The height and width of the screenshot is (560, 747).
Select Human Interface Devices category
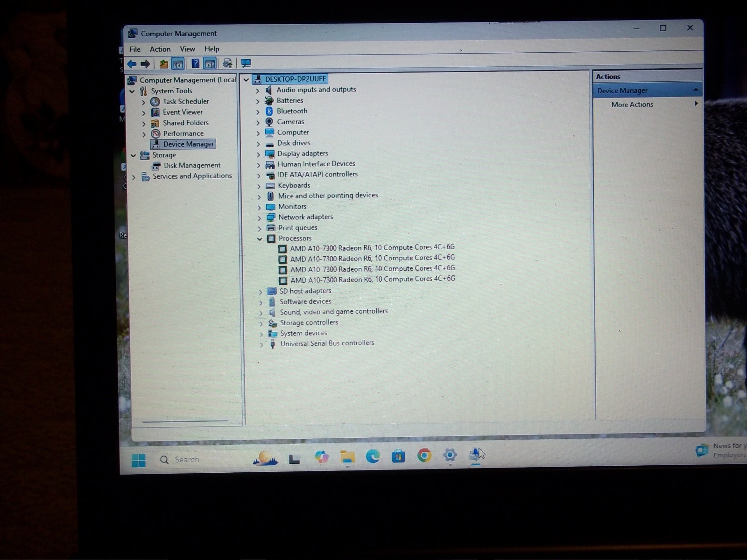coord(316,164)
